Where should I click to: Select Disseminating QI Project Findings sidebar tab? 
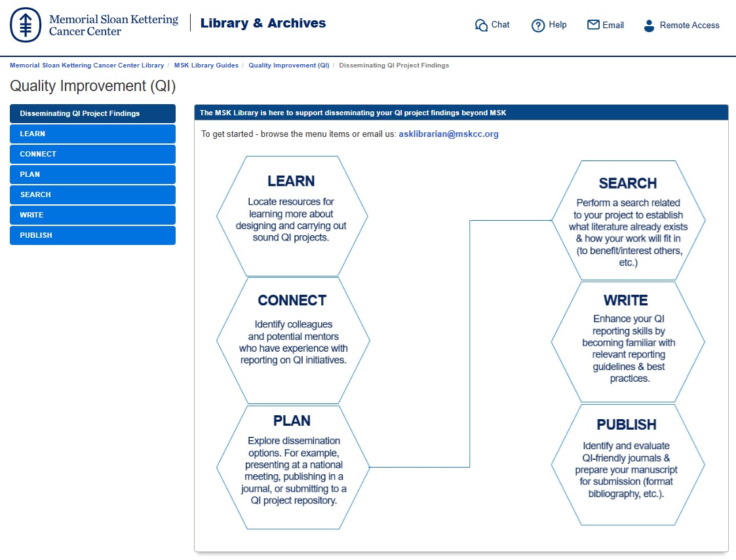tap(92, 113)
